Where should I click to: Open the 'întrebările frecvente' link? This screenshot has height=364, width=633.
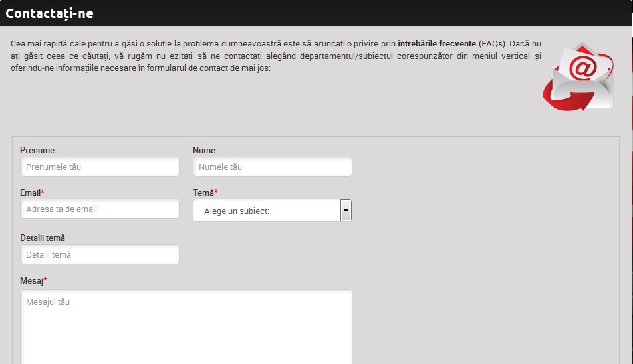click(x=437, y=44)
